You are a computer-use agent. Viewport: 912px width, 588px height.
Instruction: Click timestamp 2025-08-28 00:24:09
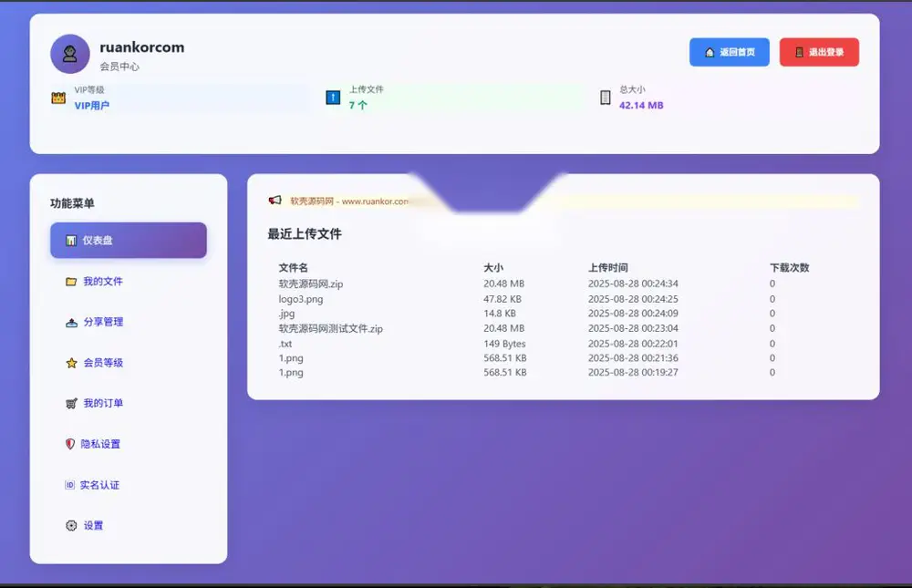pos(633,314)
